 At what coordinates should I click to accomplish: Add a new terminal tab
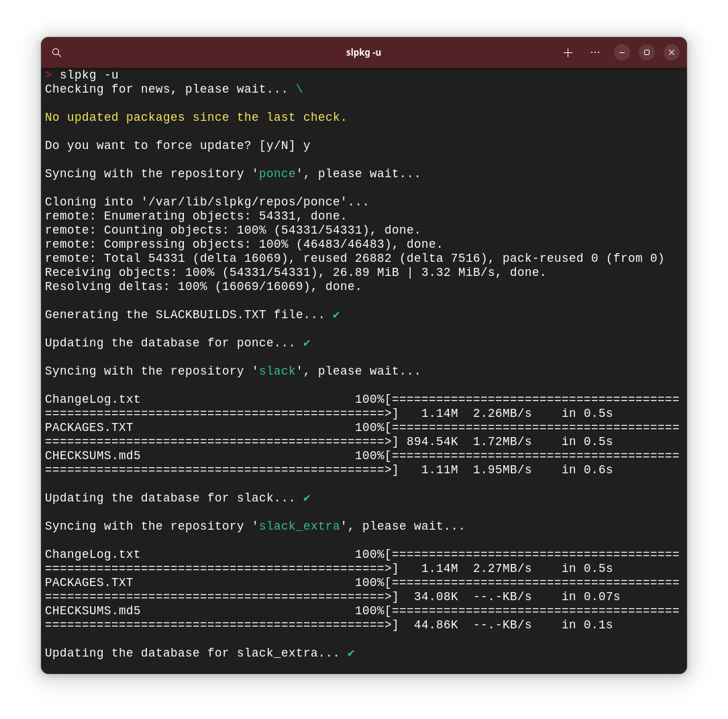click(568, 52)
